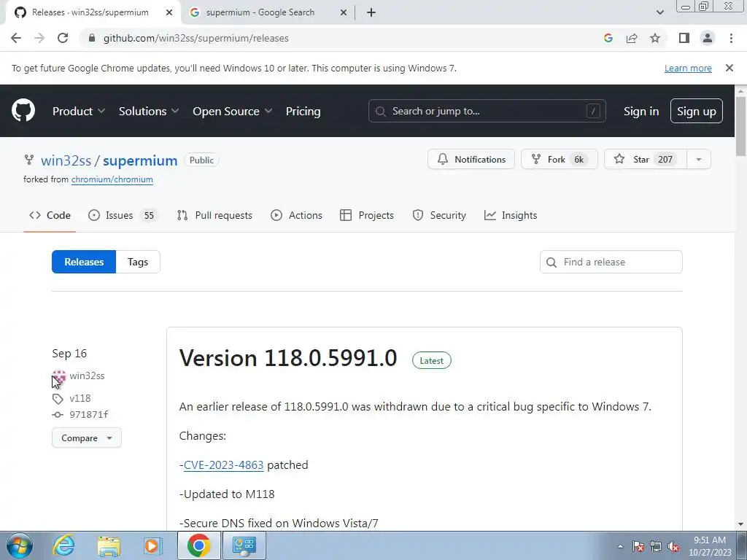
Task: Click the Chrome icon on the taskbar
Action: [198, 545]
